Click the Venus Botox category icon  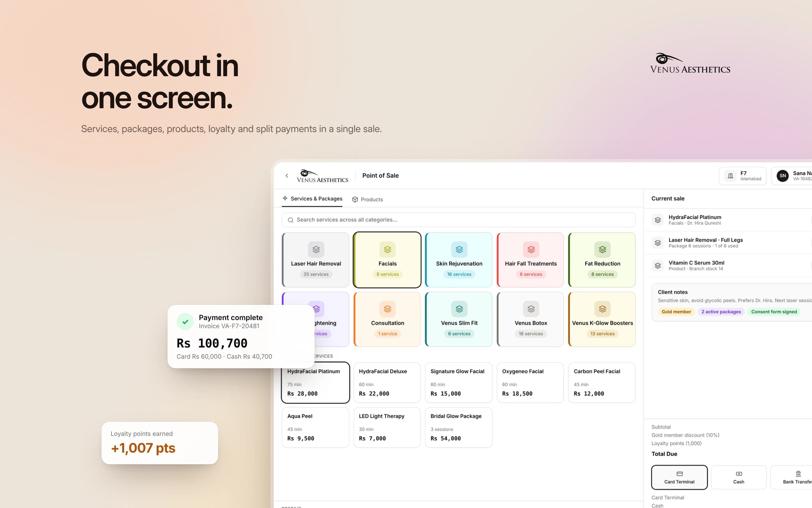(531, 309)
